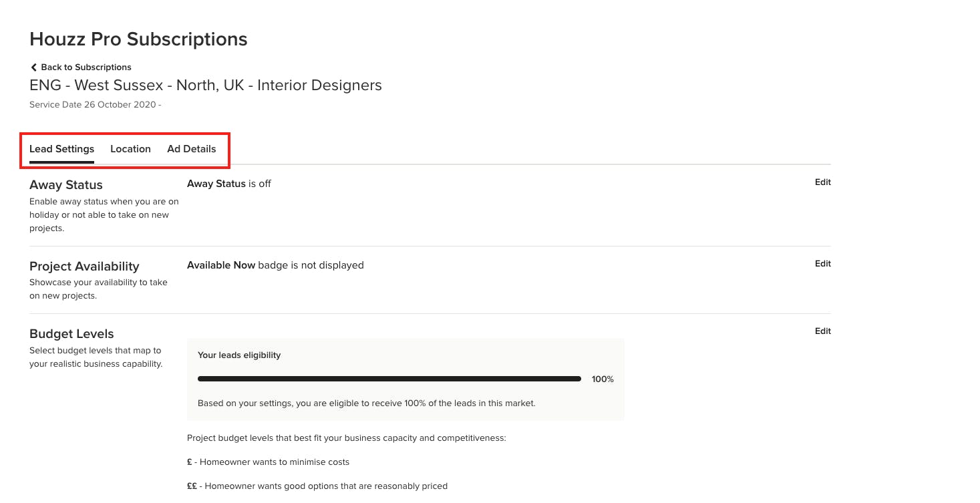Click the West Sussex Interior Designers title

(206, 86)
